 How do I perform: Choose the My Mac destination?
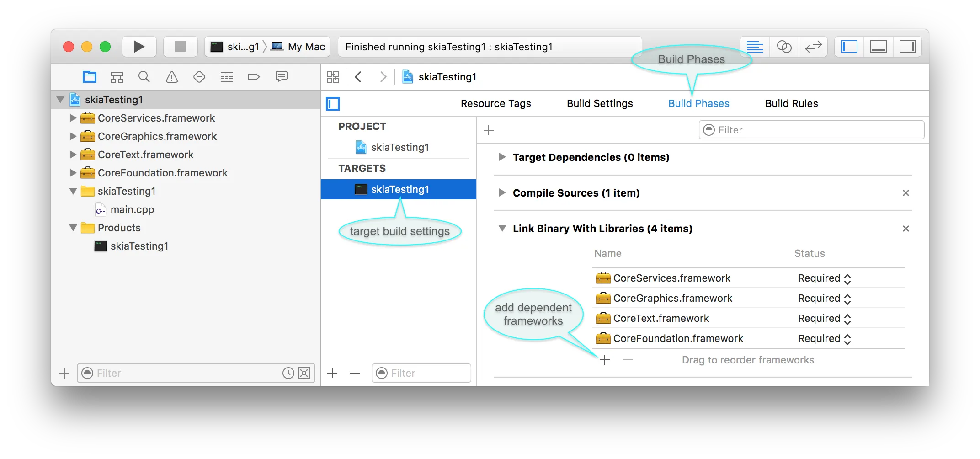point(298,47)
